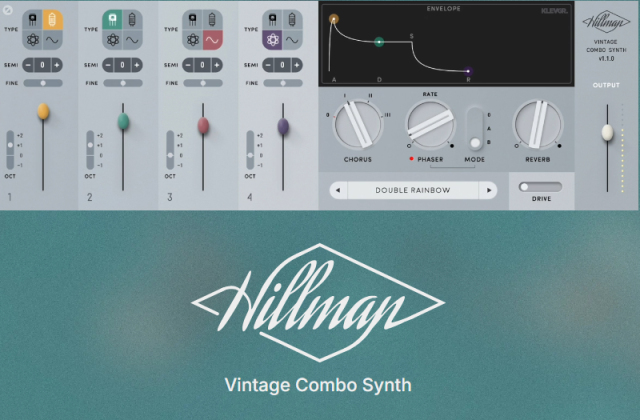This screenshot has width=640, height=420.
Task: Click the green decay point on the envelope
Action: coord(378,42)
